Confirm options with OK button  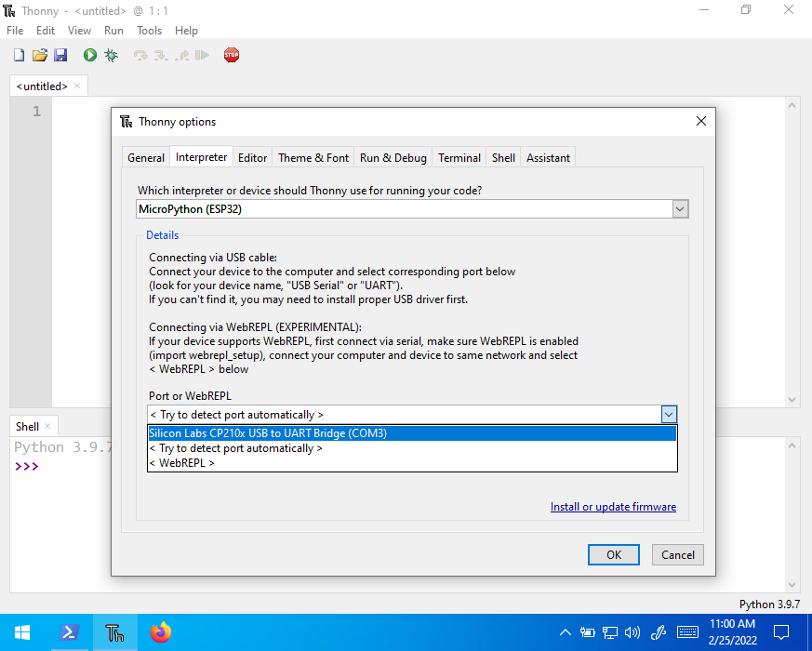[x=614, y=555]
